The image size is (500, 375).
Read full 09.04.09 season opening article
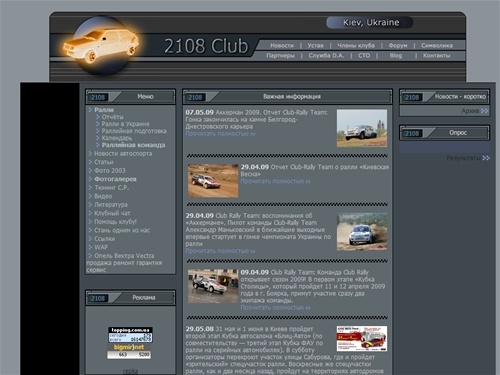click(x=275, y=308)
